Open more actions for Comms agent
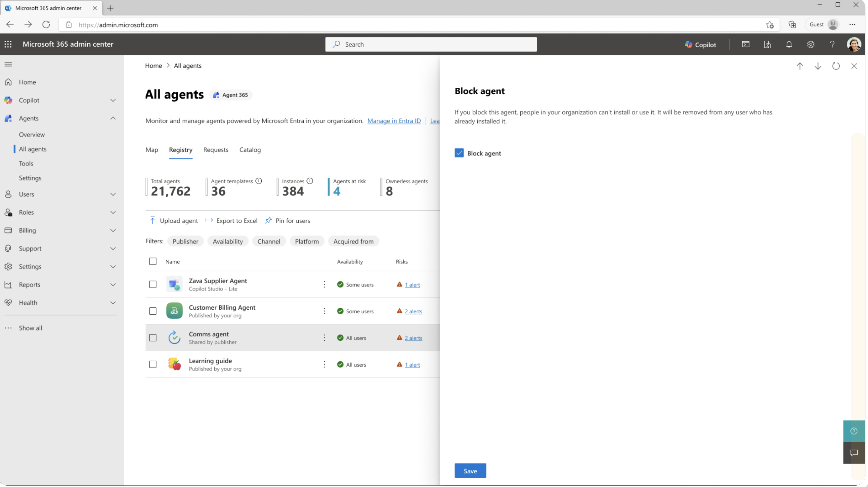Screen dimensions: 868x487 click(325, 338)
